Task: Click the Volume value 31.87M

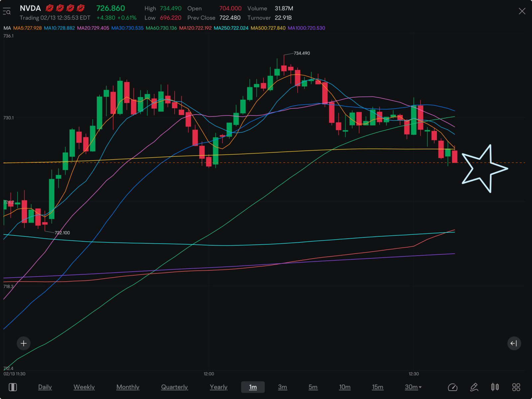Action: click(x=284, y=8)
